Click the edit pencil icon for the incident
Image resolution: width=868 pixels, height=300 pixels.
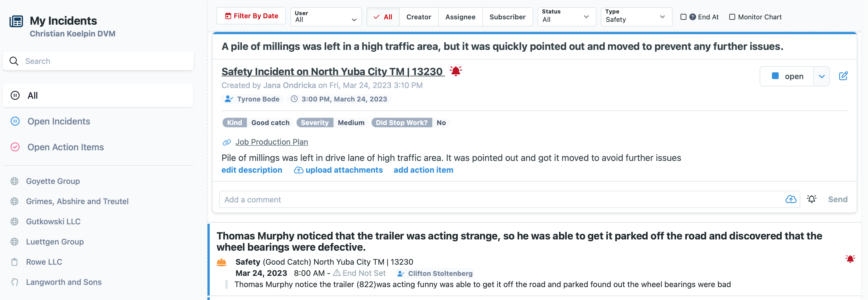[x=843, y=76]
